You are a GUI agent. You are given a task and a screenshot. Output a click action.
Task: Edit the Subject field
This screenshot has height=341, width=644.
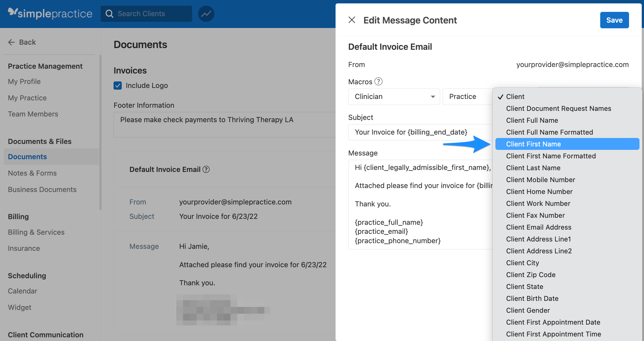[x=420, y=132]
